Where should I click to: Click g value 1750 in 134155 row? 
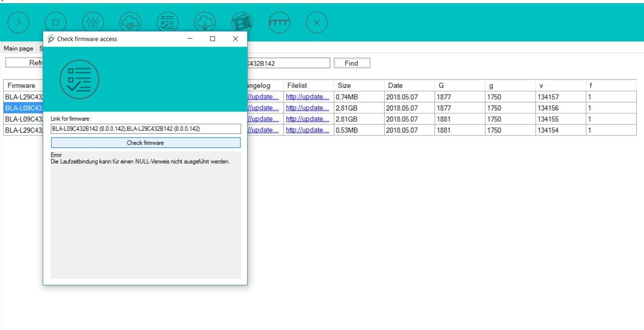tap(510, 119)
